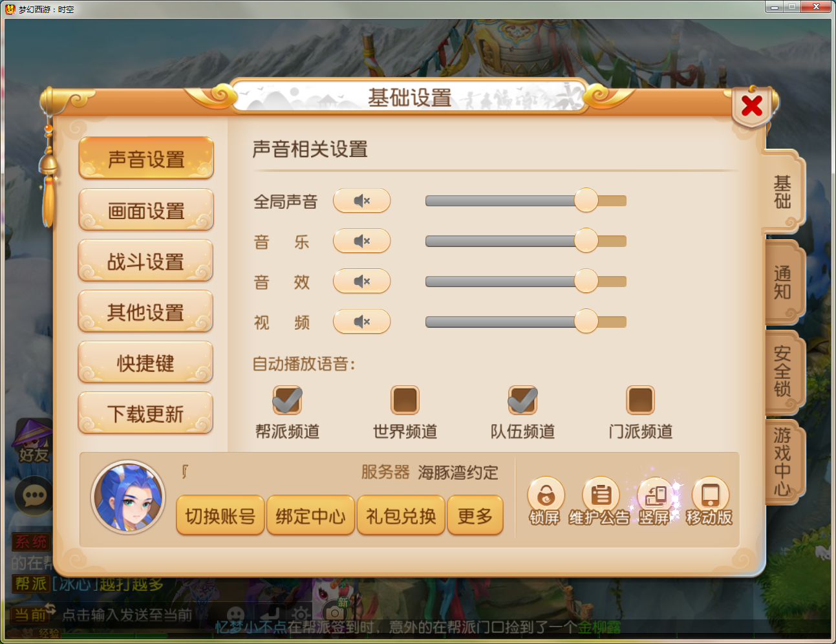The image size is (836, 644).
Task: Select 画面设置 in the left menu
Action: [x=146, y=210]
